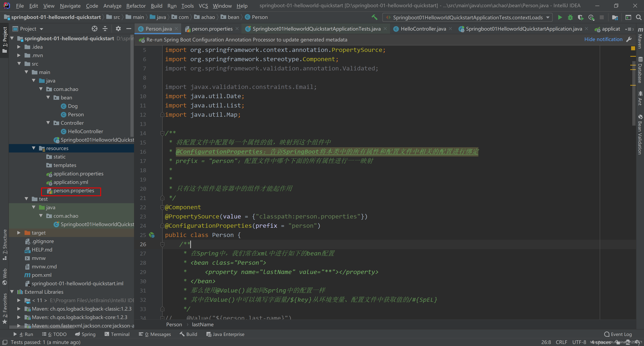Click the Build project hammer icon
Image resolution: width=644 pixels, height=346 pixels.
(x=374, y=17)
